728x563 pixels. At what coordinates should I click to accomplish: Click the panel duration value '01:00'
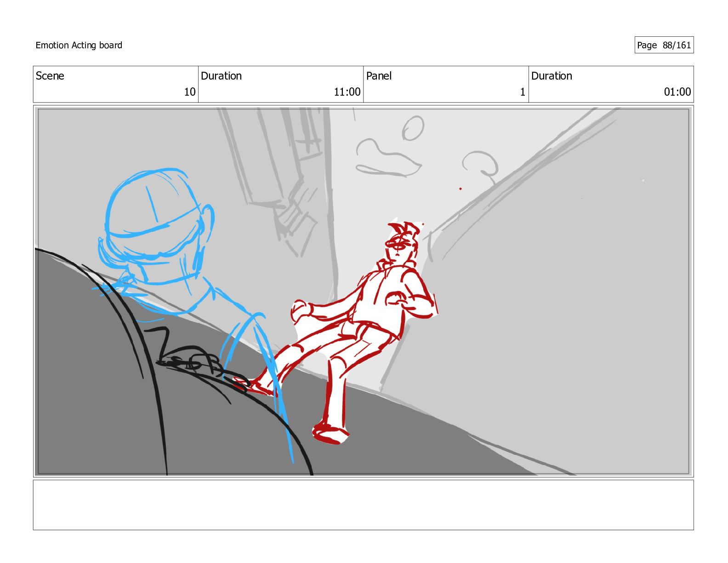[677, 92]
